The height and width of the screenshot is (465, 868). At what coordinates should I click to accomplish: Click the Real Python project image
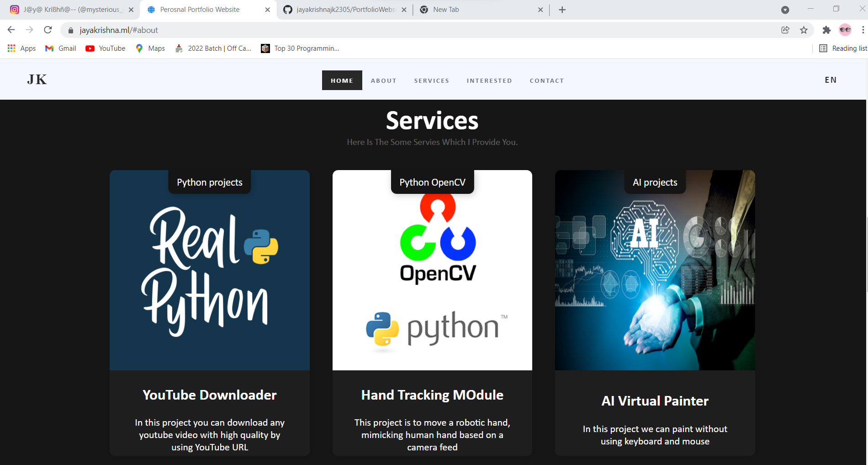click(x=210, y=270)
